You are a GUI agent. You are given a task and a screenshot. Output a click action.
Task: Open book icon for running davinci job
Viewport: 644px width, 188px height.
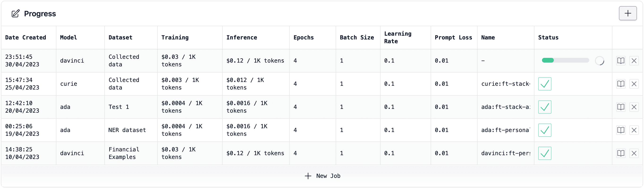point(620,61)
